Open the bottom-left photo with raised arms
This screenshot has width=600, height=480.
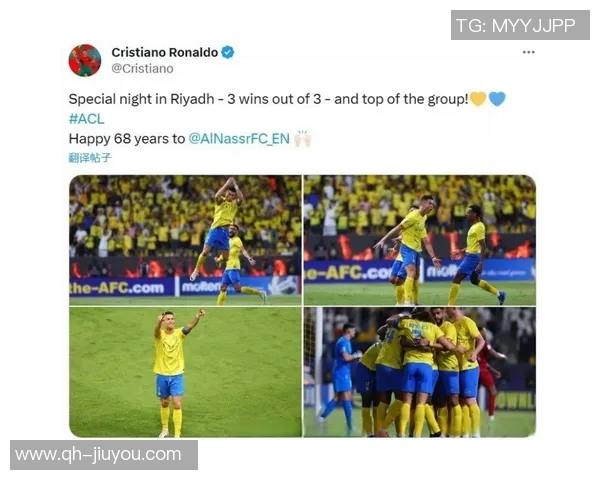185,372
